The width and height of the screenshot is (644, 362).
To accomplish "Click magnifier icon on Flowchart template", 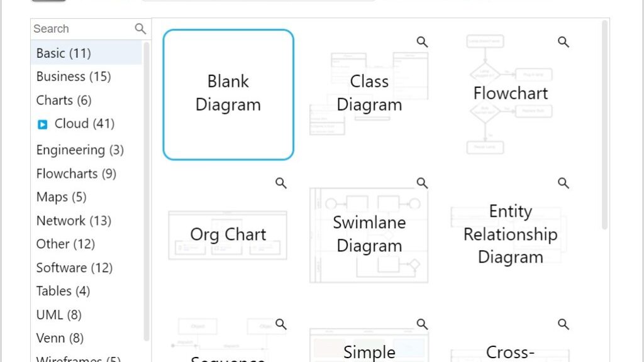I will [x=563, y=42].
